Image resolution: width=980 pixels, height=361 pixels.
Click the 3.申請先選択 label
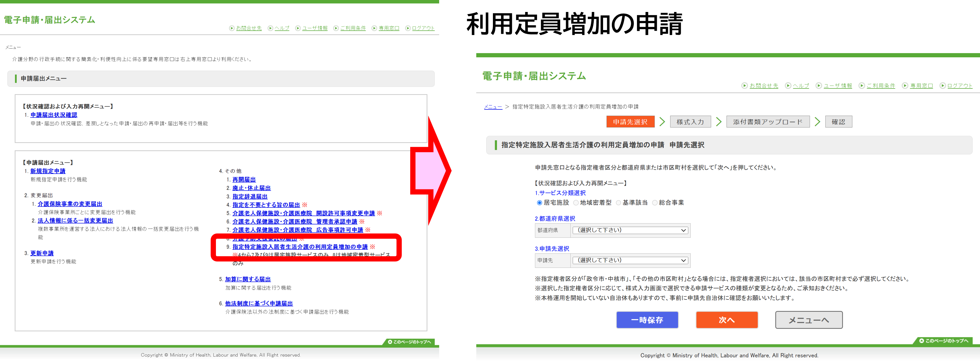pos(552,249)
